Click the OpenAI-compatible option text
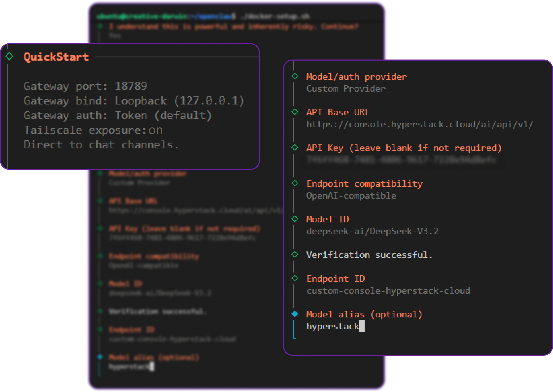 [x=351, y=195]
